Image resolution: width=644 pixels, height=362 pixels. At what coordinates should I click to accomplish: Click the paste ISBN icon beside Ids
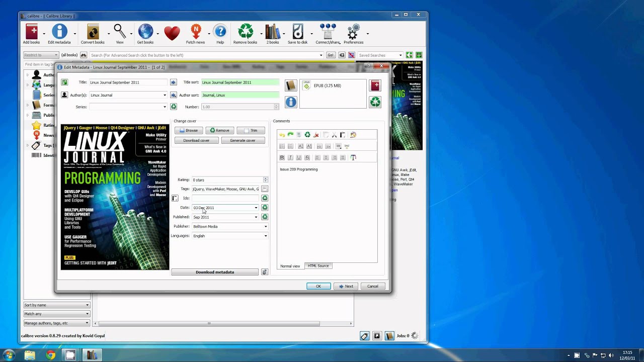[175, 198]
